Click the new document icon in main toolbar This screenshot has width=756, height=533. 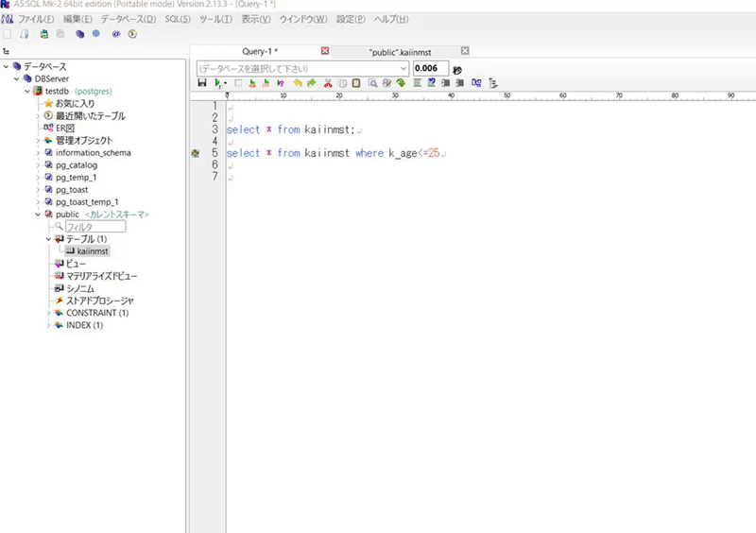(x=8, y=34)
